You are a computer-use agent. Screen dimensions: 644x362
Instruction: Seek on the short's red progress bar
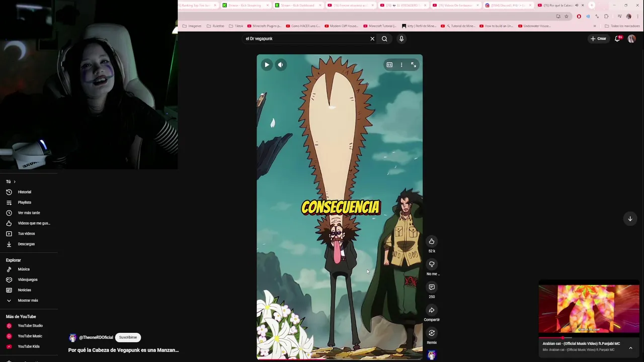340,359
